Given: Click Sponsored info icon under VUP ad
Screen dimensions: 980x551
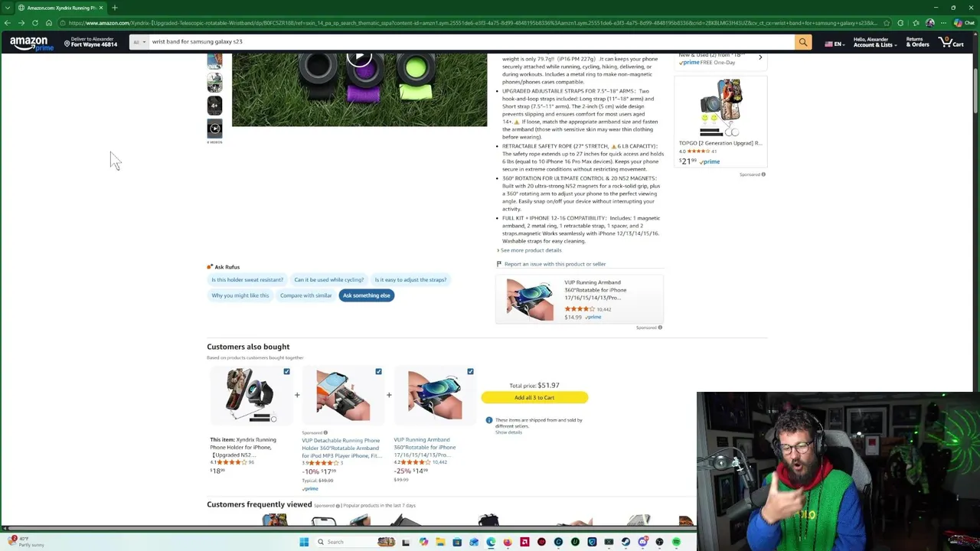Looking at the screenshot, I should click(660, 328).
